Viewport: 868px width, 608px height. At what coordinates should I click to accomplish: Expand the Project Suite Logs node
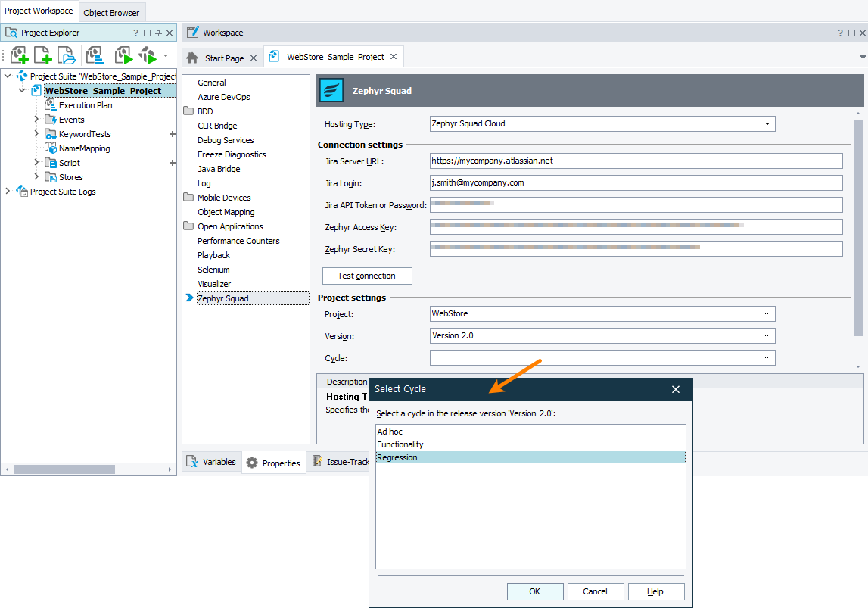pyautogui.click(x=8, y=192)
